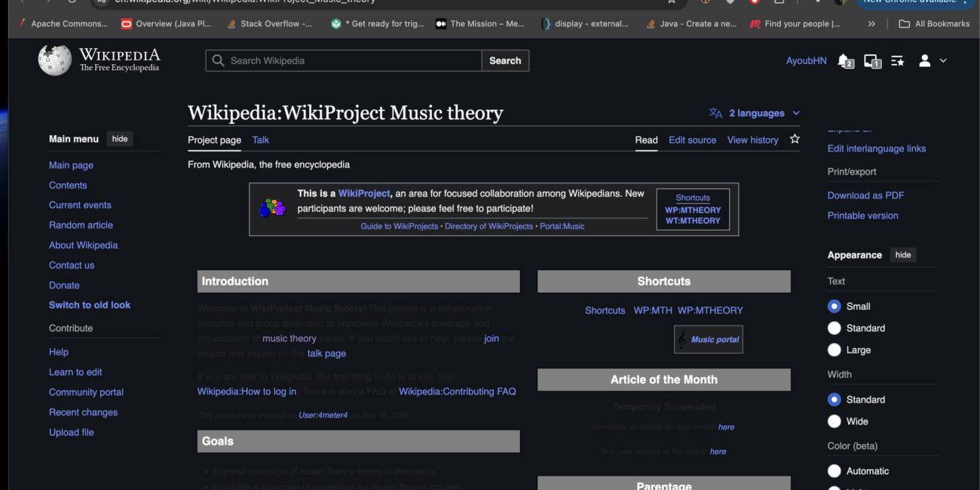
Task: Open the notices tray icon
Action: pyautogui.click(x=872, y=61)
